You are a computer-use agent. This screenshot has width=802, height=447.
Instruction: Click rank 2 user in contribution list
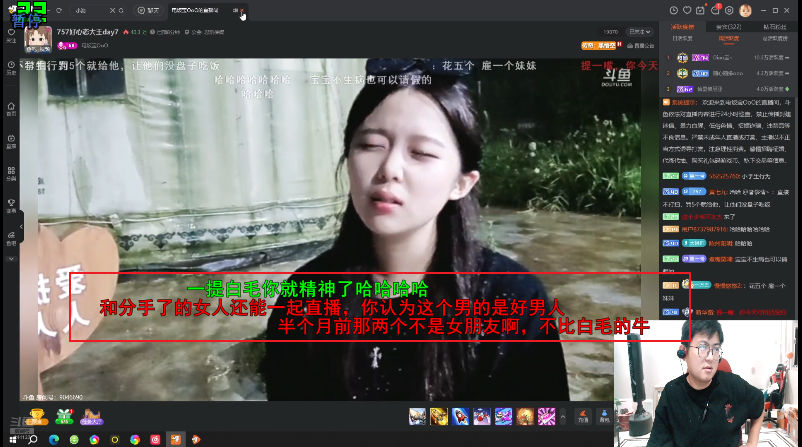pos(728,74)
